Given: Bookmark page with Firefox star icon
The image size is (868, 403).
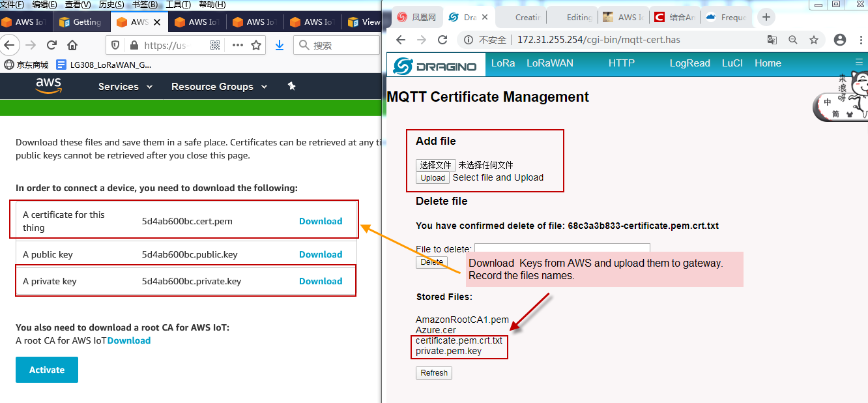Looking at the screenshot, I should coord(256,45).
